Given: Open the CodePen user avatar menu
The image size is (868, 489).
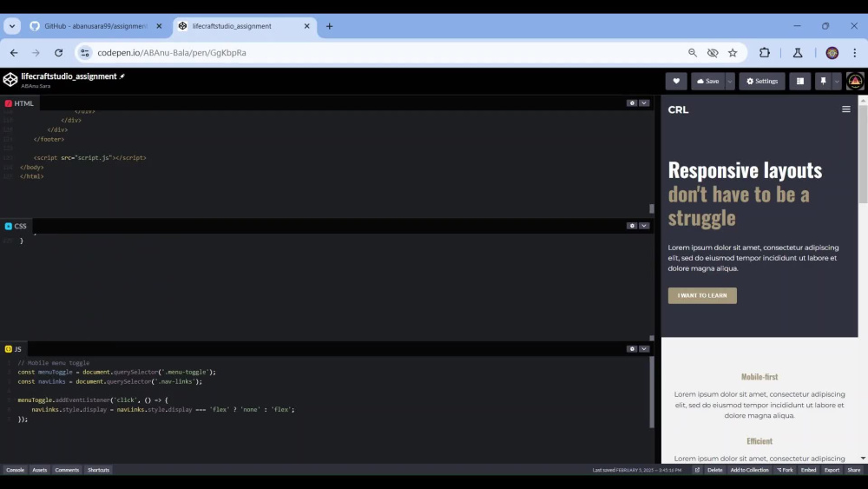Looking at the screenshot, I should pyautogui.click(x=855, y=81).
